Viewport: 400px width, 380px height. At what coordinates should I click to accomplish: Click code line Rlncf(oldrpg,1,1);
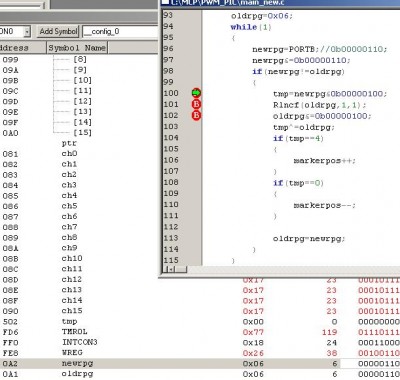[319, 105]
